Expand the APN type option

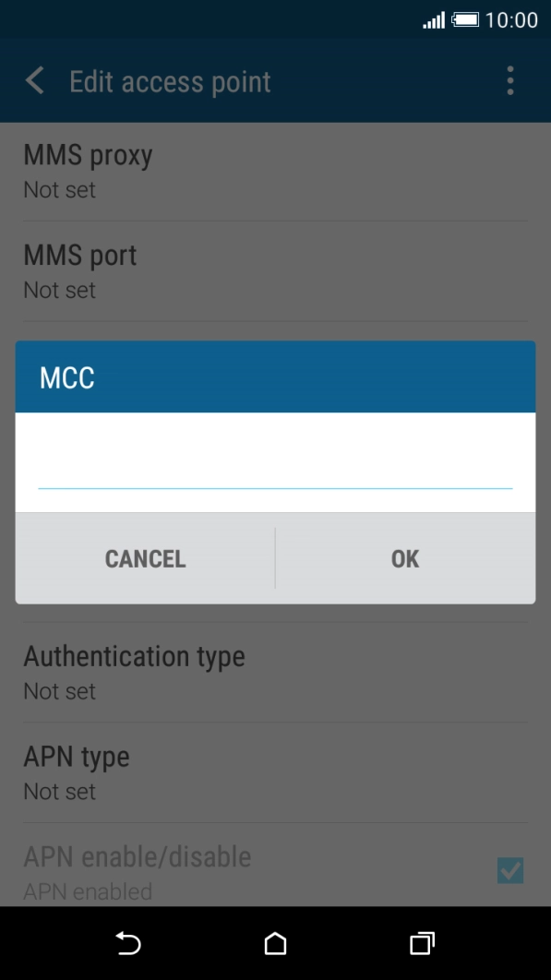[275, 773]
